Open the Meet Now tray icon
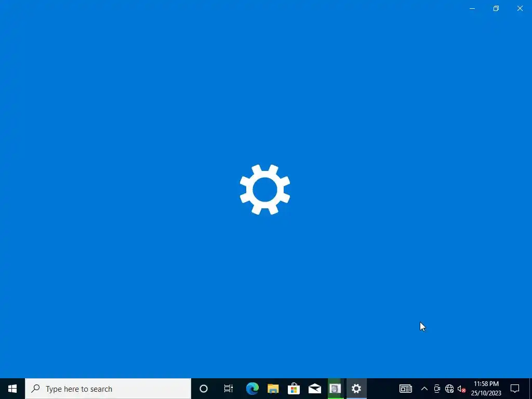532x399 pixels. pyautogui.click(x=437, y=389)
